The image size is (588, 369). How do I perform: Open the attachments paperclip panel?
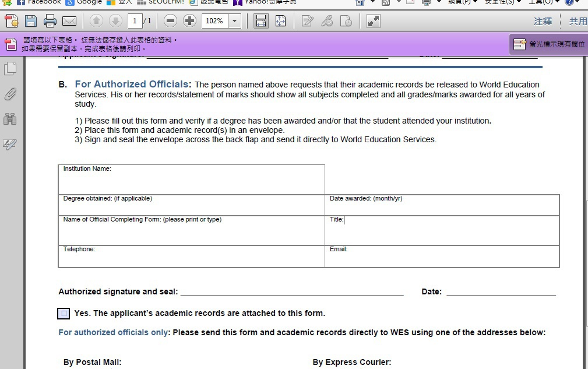[10, 94]
